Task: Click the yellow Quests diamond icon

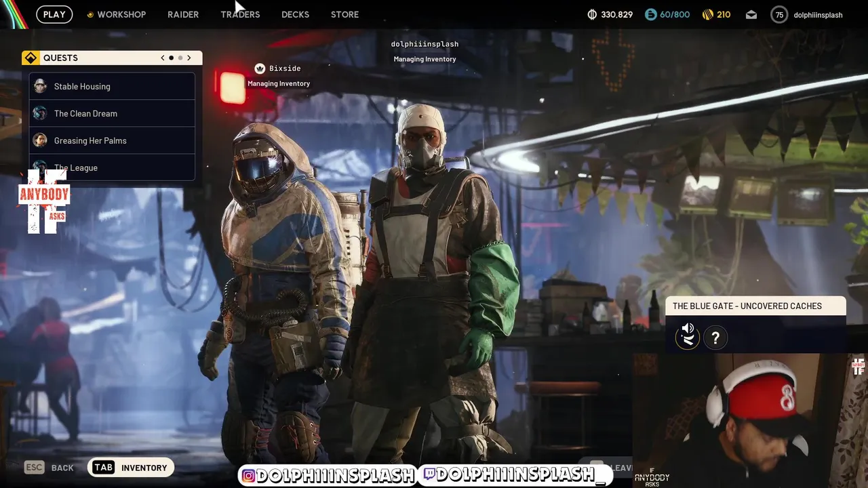Action: pyautogui.click(x=31, y=58)
